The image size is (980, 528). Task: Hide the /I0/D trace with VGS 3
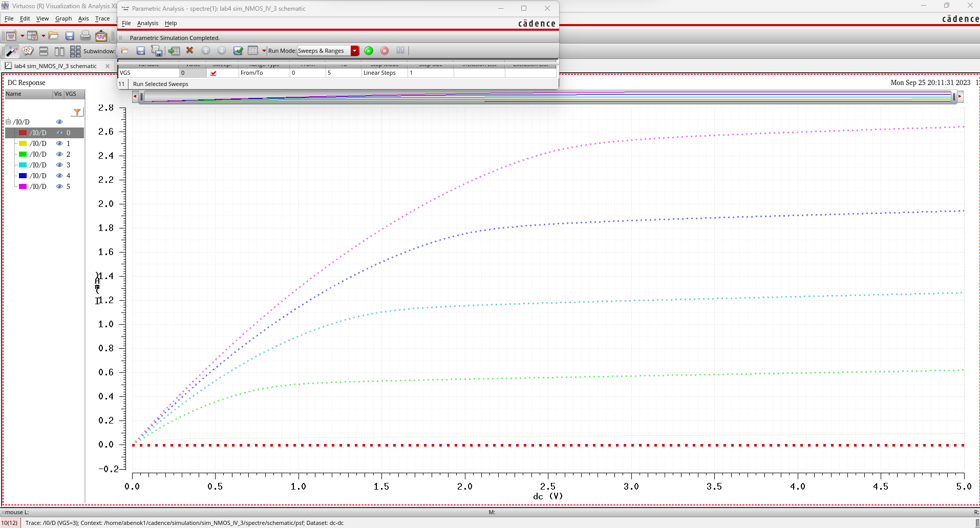coord(59,165)
